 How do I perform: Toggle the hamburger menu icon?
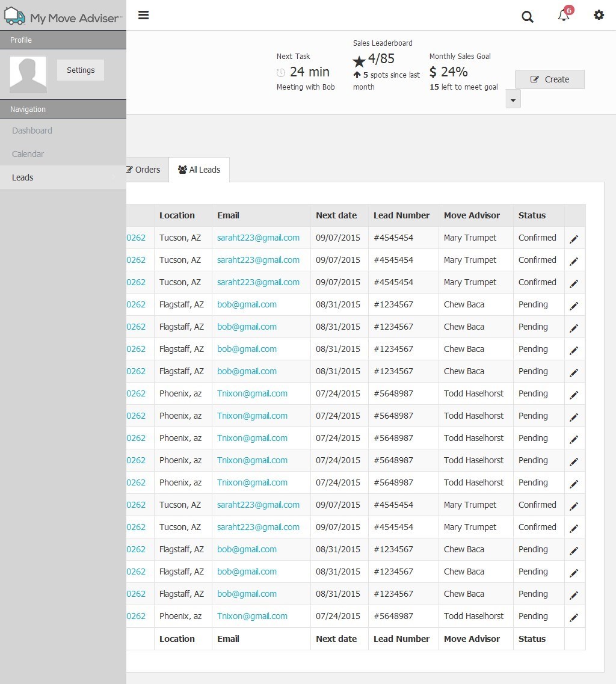(x=143, y=15)
